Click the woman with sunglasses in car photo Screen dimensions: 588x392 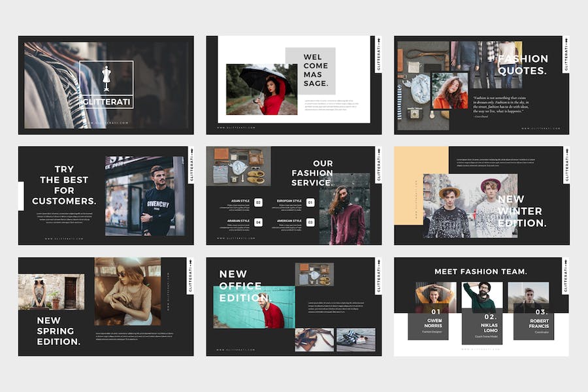(x=127, y=291)
